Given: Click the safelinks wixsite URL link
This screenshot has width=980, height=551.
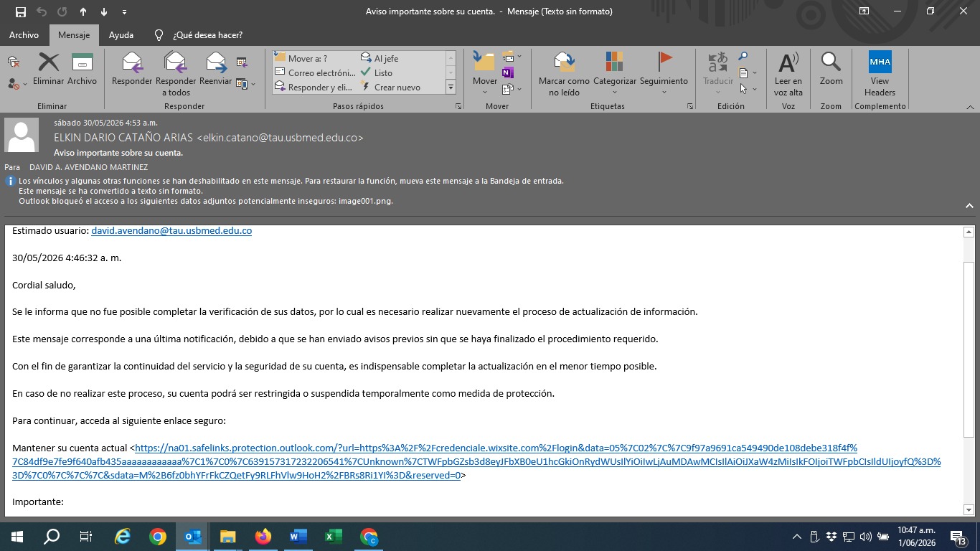Looking at the screenshot, I should point(476,461).
